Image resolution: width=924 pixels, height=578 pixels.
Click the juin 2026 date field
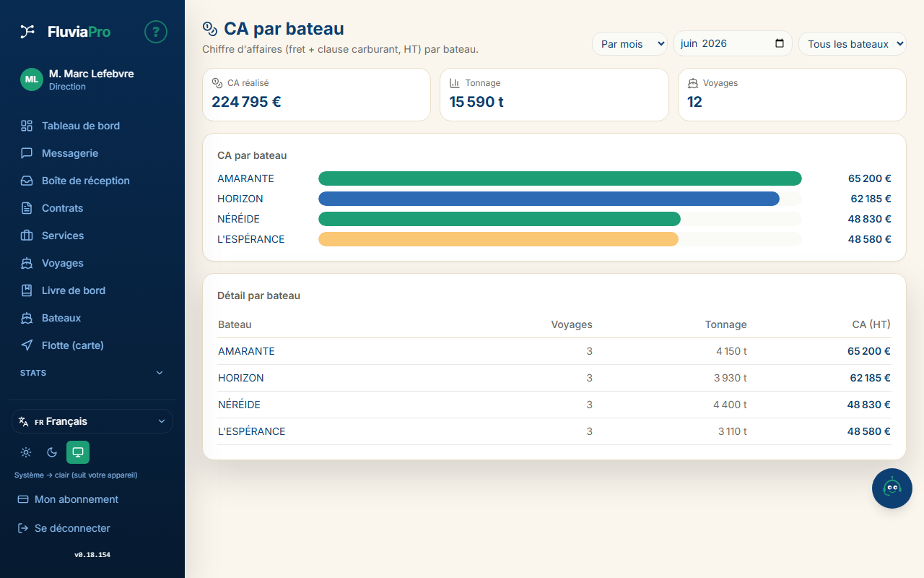coord(733,43)
